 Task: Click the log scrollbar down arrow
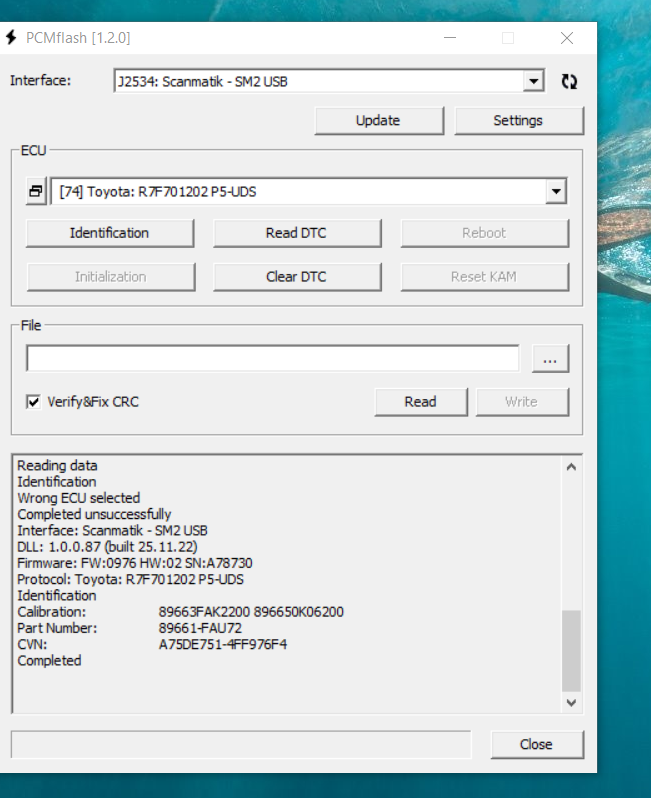(571, 703)
